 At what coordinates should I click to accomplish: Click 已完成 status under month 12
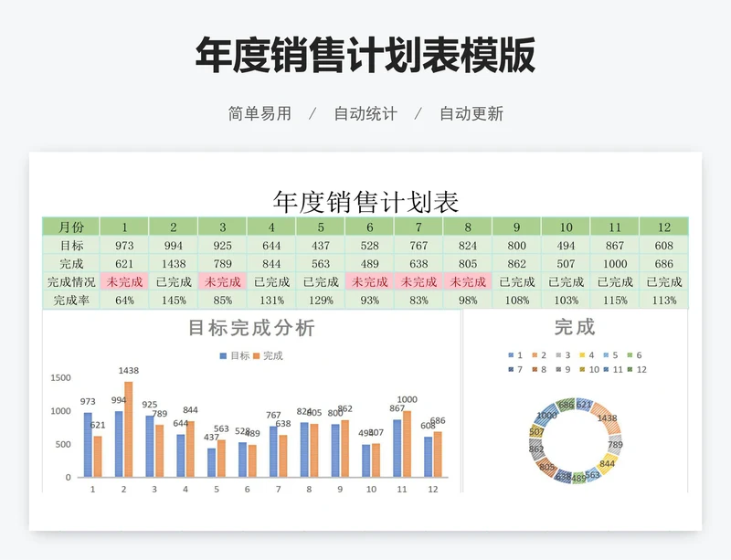pos(664,281)
